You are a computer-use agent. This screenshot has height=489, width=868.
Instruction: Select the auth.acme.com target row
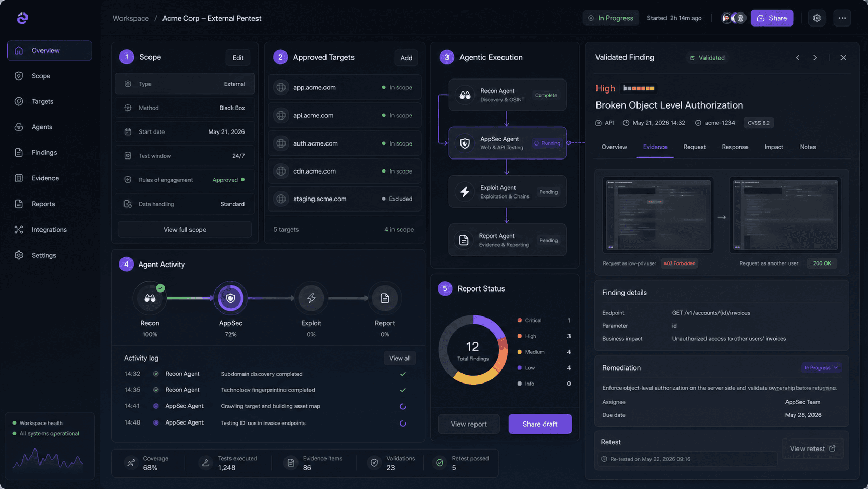[x=345, y=143]
